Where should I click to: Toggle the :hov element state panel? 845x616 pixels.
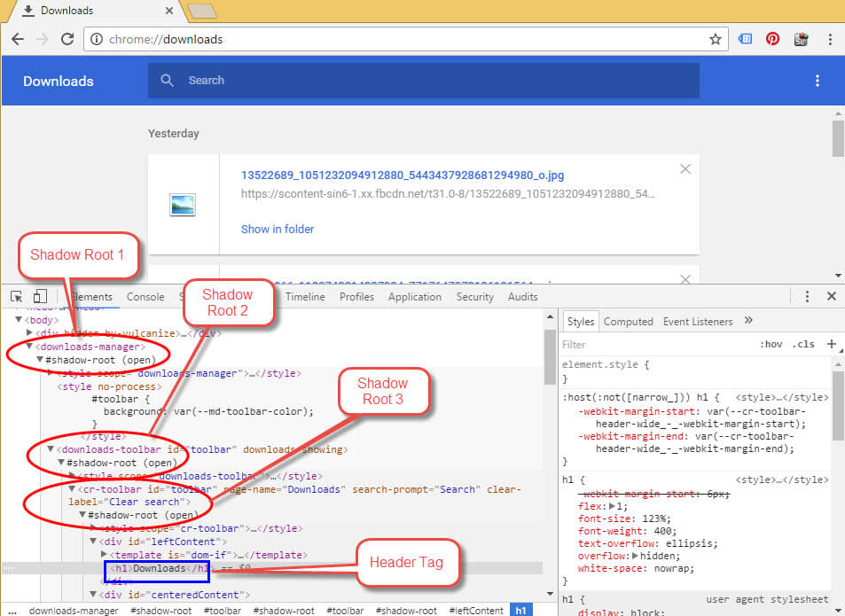click(x=771, y=345)
